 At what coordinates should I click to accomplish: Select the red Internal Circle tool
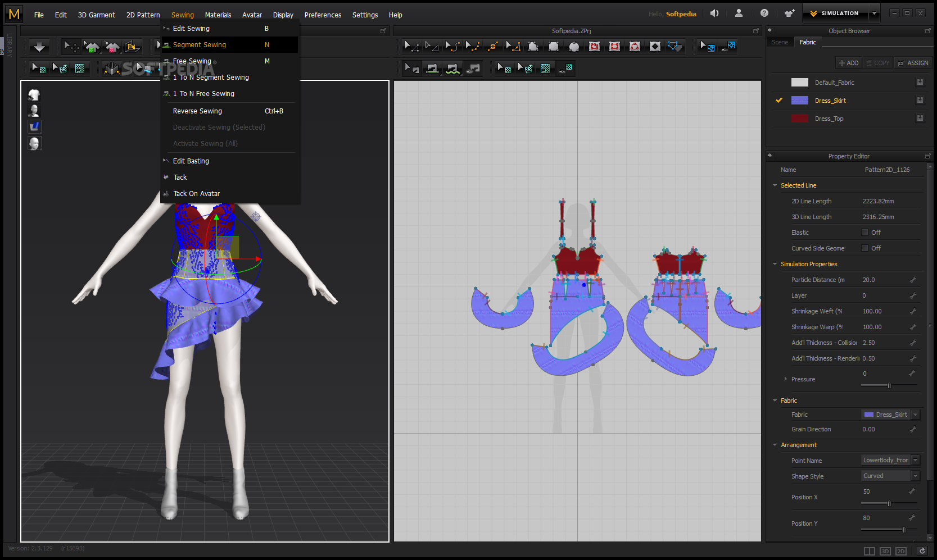click(x=635, y=47)
